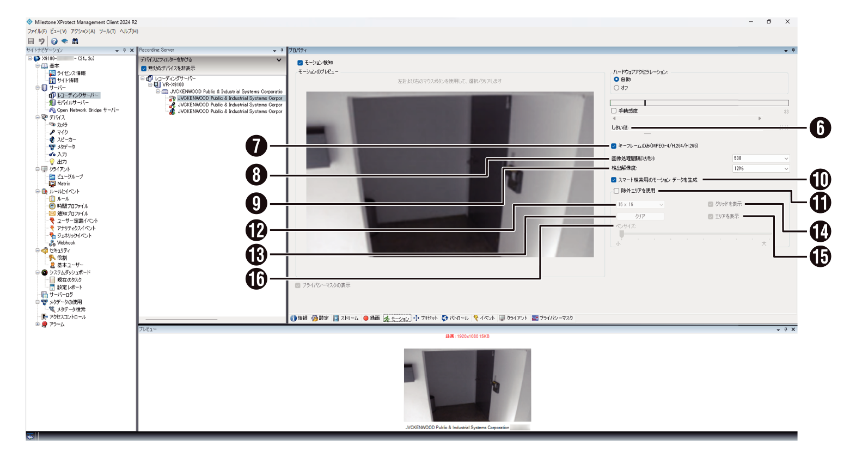Select モバイルサーバー in the navigation tree
The width and height of the screenshot is (868, 458).
click(72, 102)
